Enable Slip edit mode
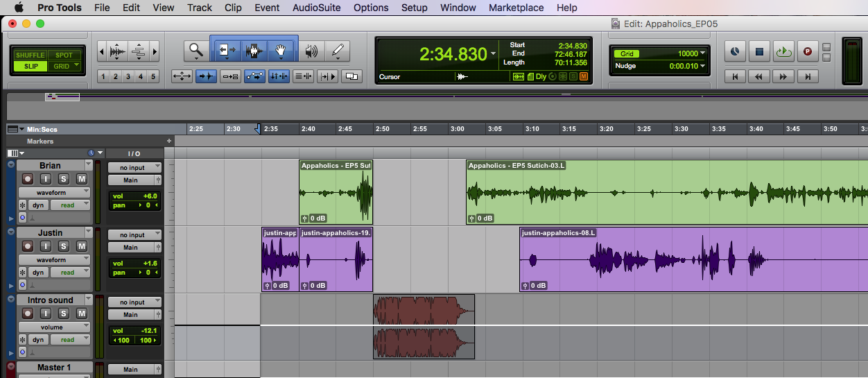Viewport: 868px width, 378px height. point(30,67)
